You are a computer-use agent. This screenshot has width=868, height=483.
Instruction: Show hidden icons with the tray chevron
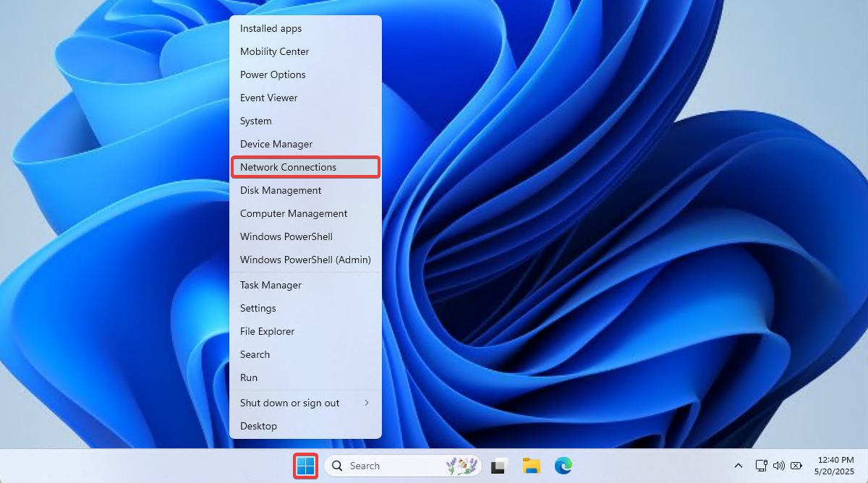pos(738,466)
